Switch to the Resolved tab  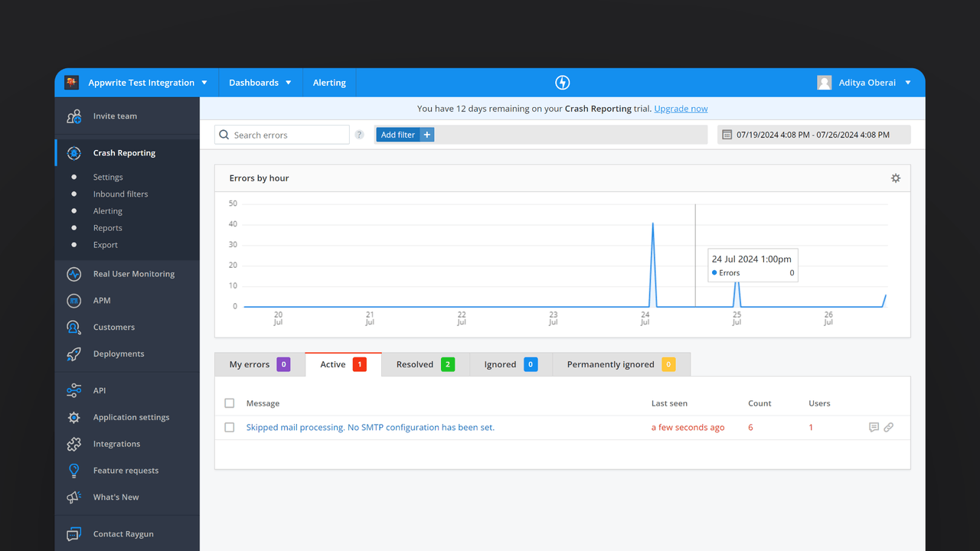point(425,364)
